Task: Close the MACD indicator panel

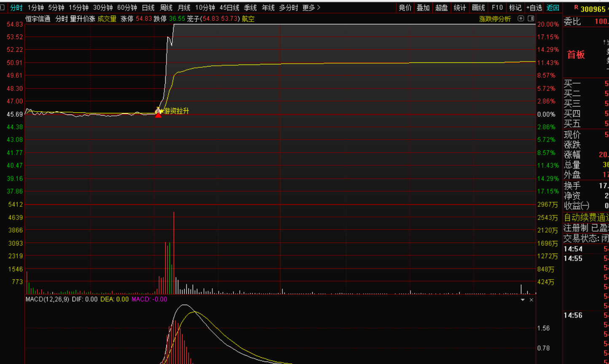Action: tap(531, 300)
